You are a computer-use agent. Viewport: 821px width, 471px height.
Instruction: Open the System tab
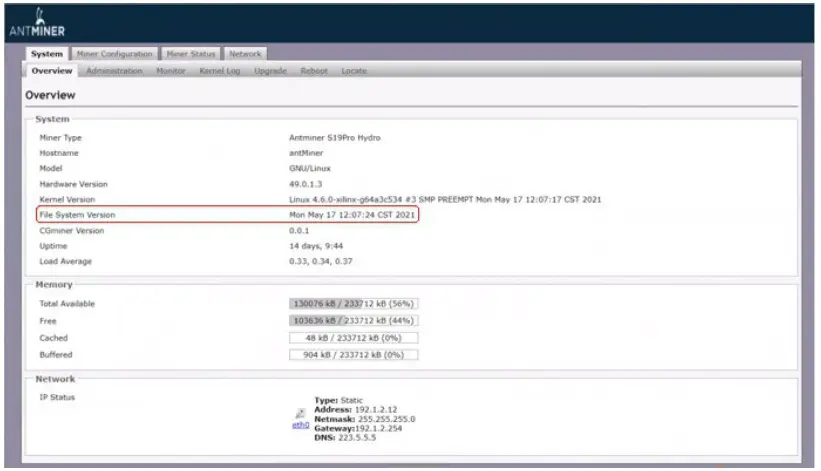point(47,54)
